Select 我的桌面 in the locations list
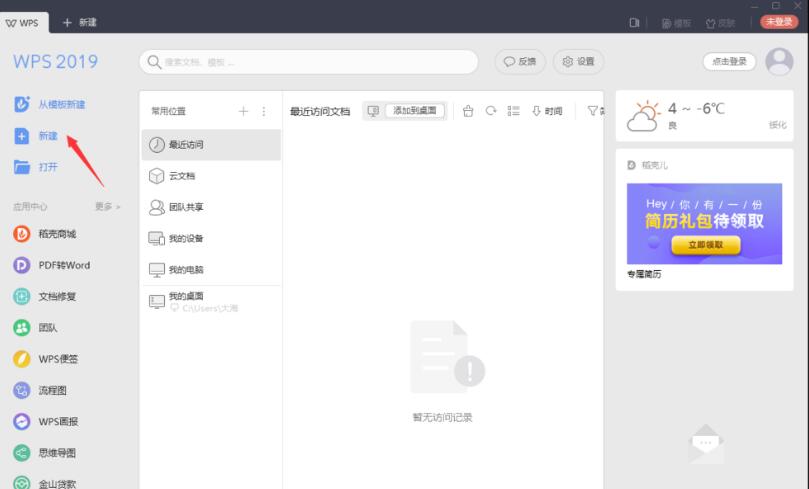 (x=211, y=302)
